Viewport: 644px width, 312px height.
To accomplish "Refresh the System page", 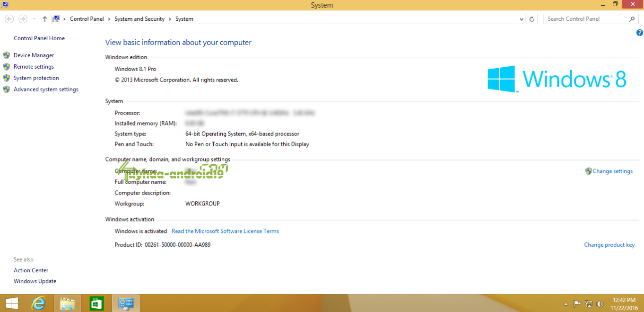I will (532, 19).
